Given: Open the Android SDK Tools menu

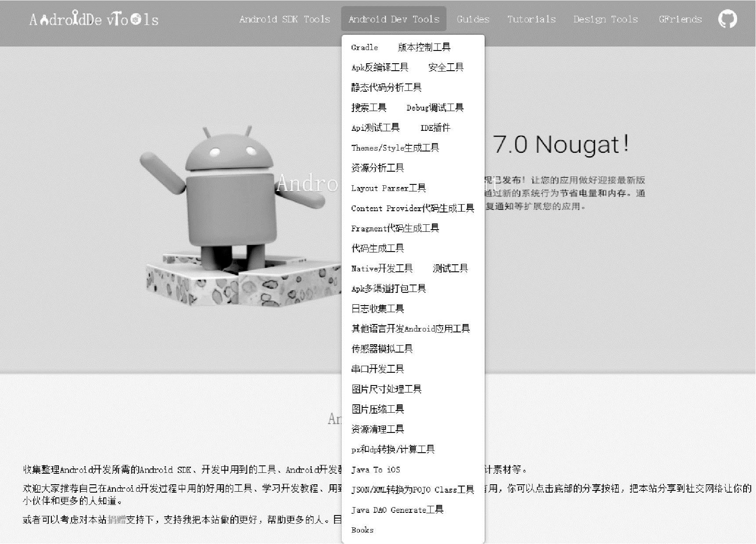Looking at the screenshot, I should pyautogui.click(x=285, y=19).
